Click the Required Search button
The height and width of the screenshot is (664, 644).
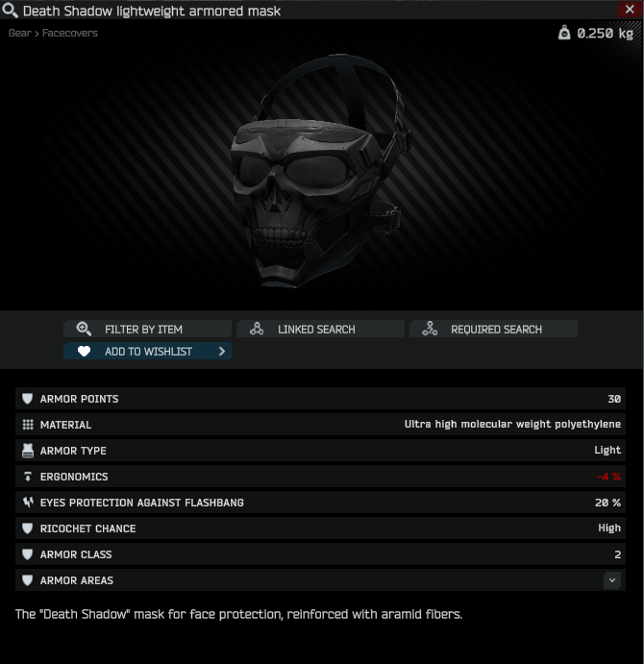(493, 329)
